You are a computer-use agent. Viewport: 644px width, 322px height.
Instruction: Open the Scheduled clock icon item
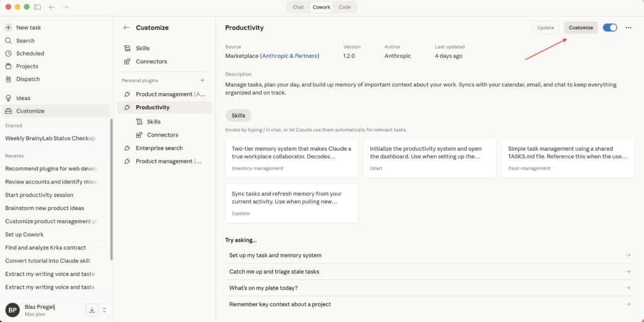tap(9, 53)
